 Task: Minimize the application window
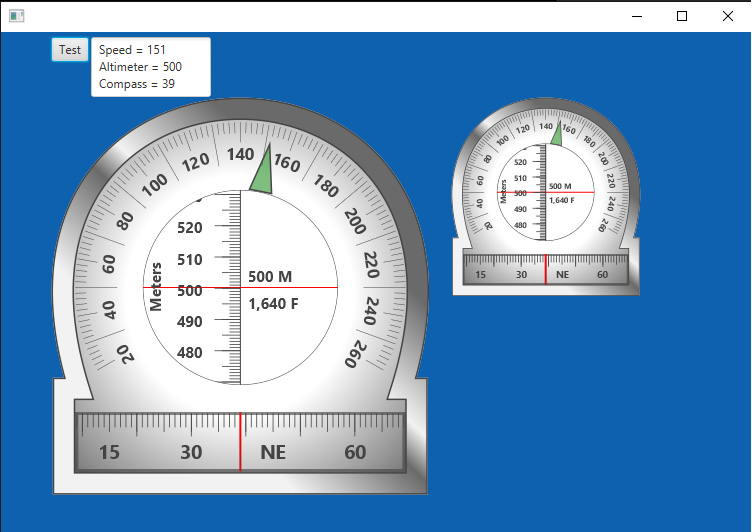637,16
